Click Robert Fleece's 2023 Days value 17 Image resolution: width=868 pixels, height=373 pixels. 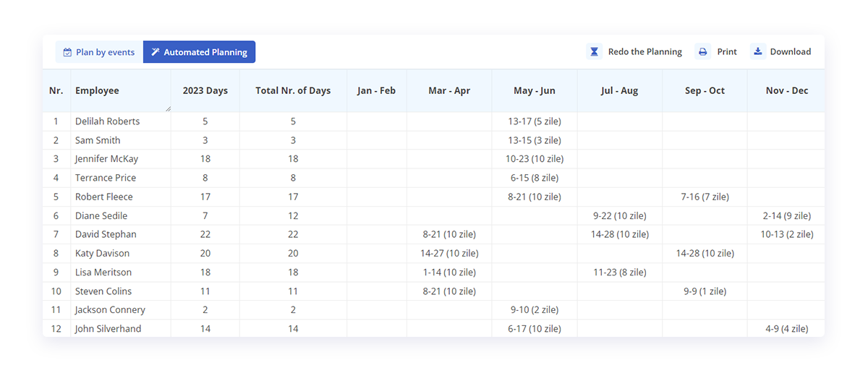pos(205,197)
